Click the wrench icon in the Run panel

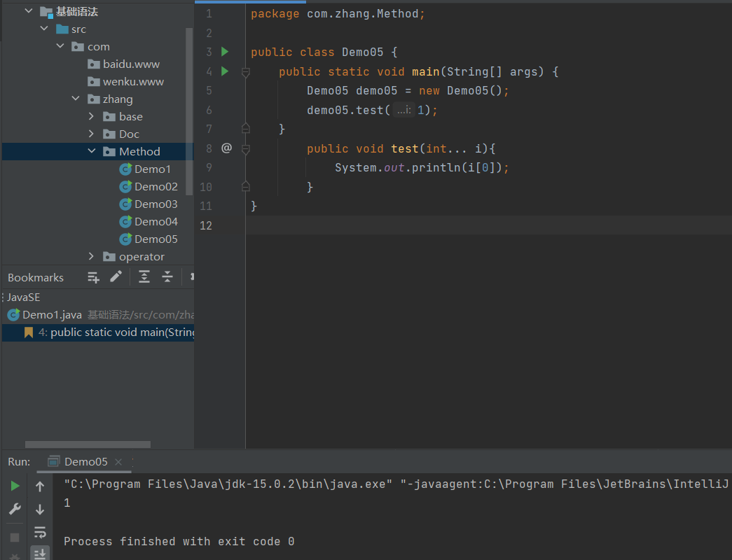(x=15, y=510)
